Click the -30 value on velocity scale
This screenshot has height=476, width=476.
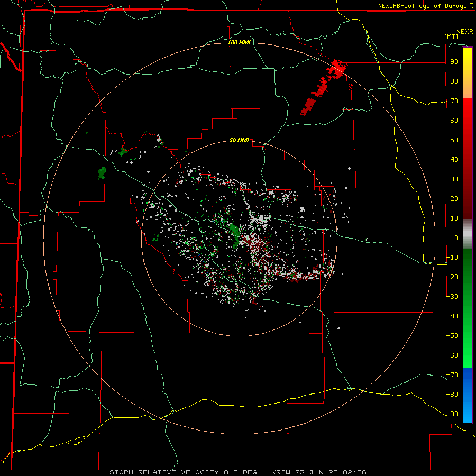[452, 297]
